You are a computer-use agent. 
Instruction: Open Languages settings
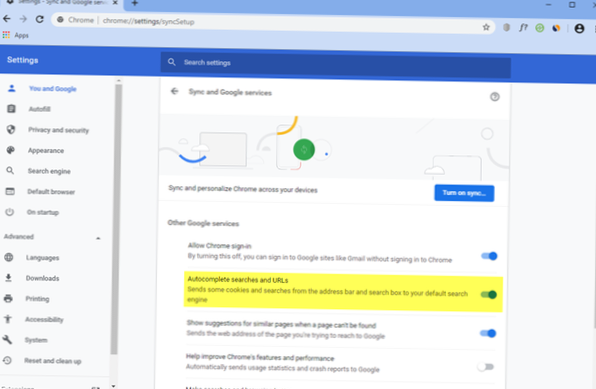(42, 258)
